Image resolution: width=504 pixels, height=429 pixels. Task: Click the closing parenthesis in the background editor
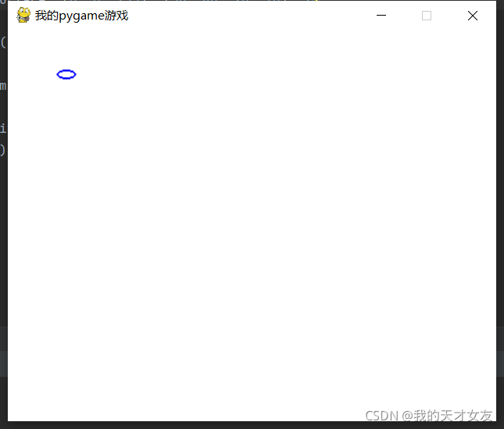click(3, 149)
